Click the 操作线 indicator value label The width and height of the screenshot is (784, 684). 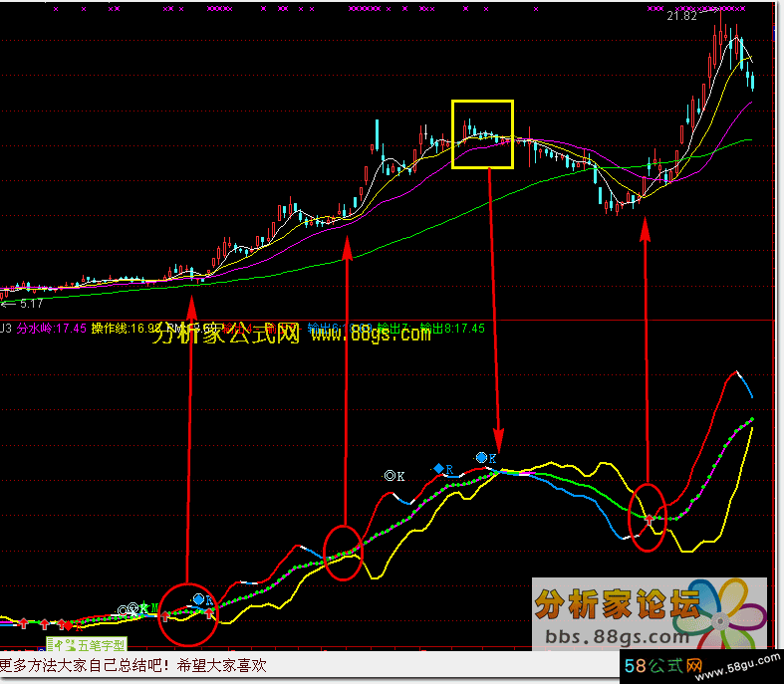[x=126, y=329]
